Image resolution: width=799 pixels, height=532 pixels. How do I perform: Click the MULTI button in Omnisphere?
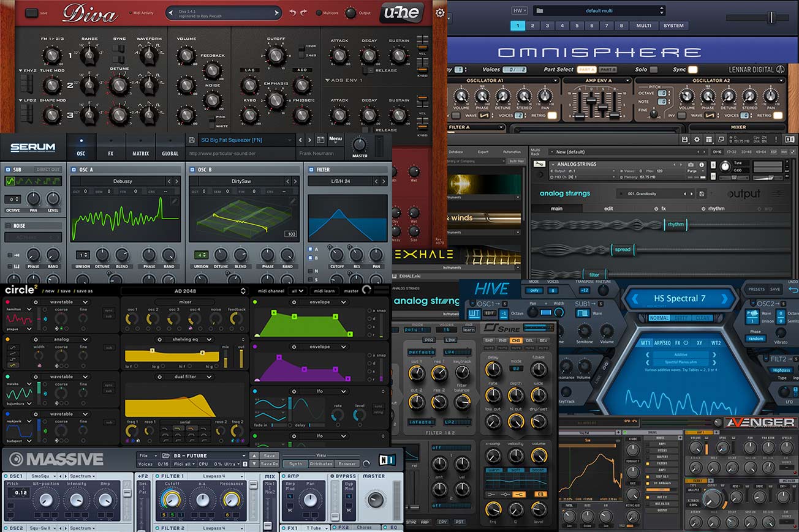coord(643,26)
